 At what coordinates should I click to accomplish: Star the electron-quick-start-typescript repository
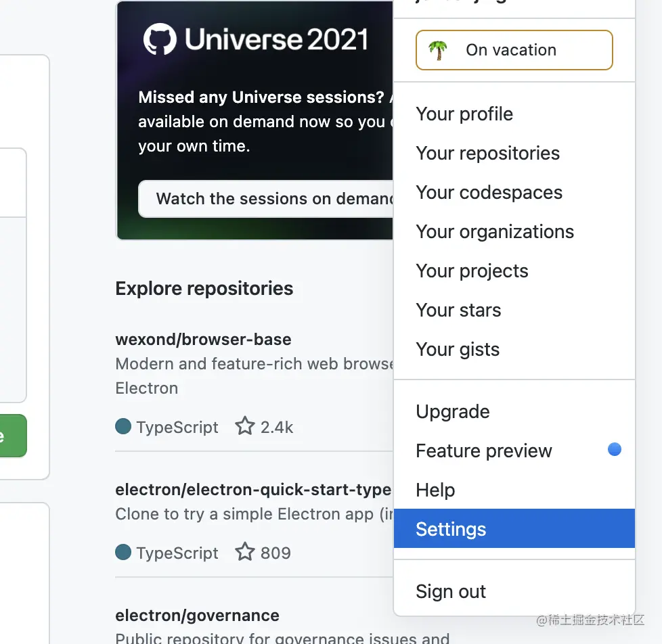click(244, 553)
